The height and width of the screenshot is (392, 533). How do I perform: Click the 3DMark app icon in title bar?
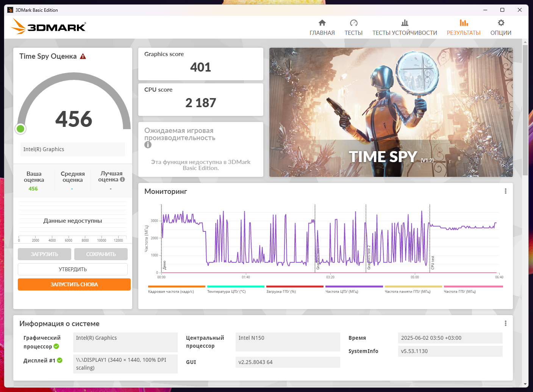[10, 10]
